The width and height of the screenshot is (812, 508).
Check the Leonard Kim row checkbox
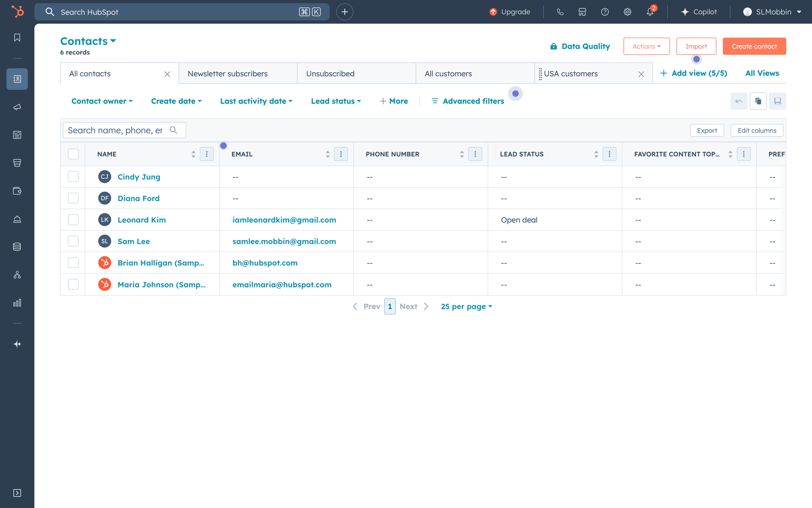tap(73, 219)
